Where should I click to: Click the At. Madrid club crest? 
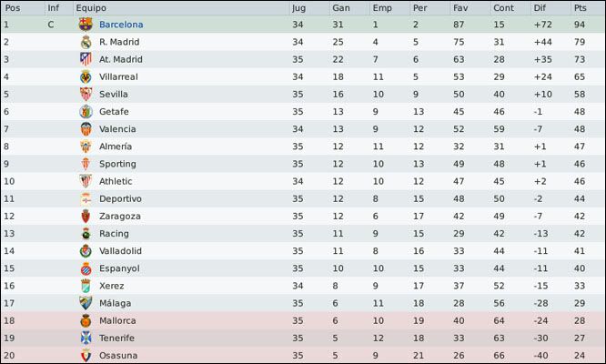(86, 59)
